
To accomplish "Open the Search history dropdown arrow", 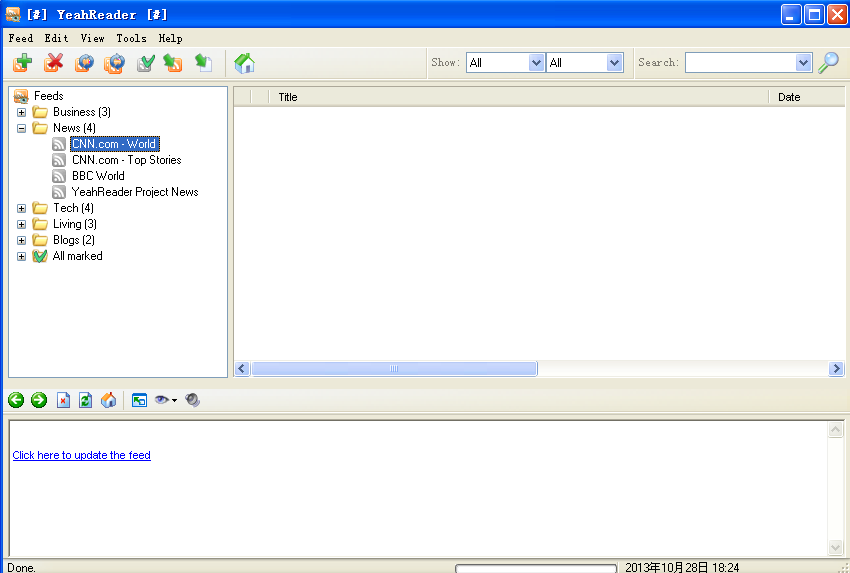I will pyautogui.click(x=803, y=63).
